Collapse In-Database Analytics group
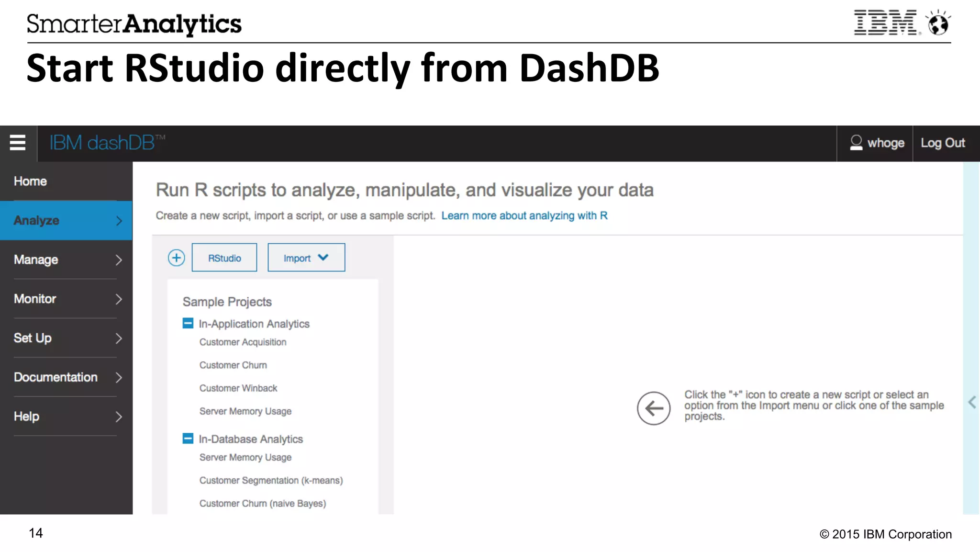 point(188,439)
